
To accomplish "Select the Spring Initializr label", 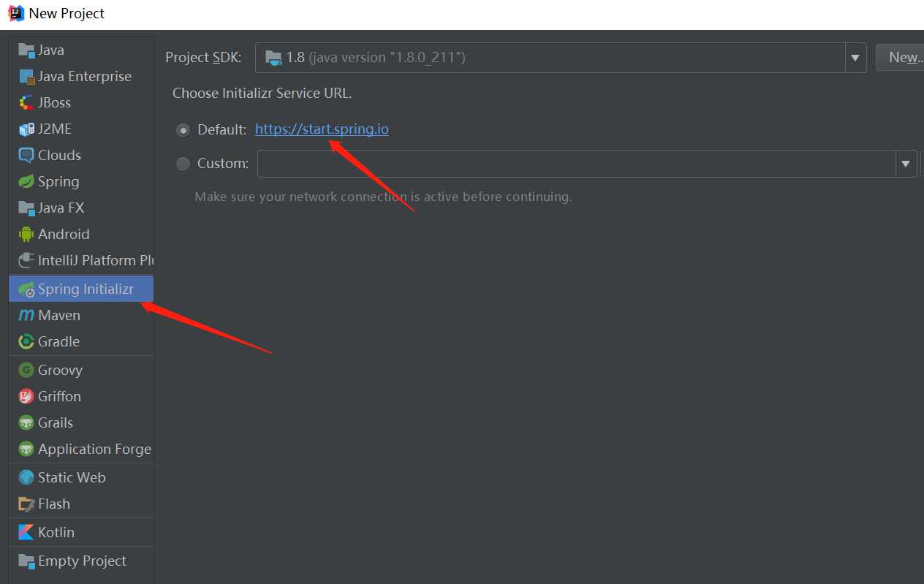I will click(86, 289).
